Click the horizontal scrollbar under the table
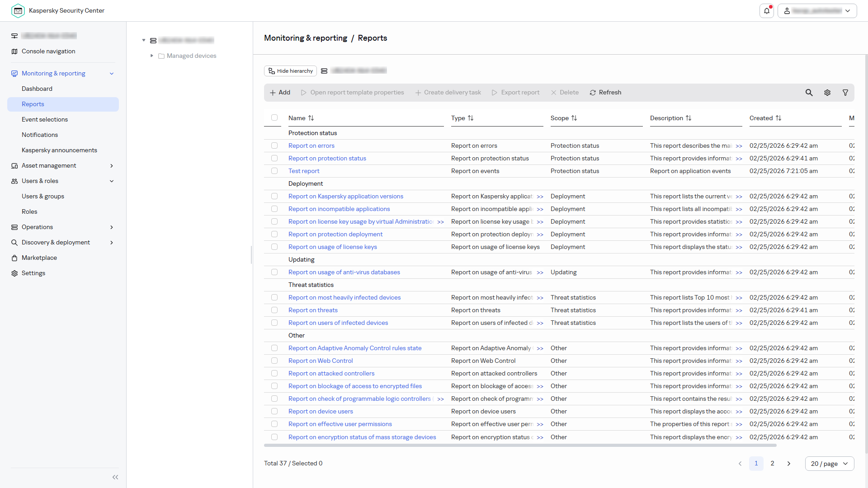 tap(520, 446)
